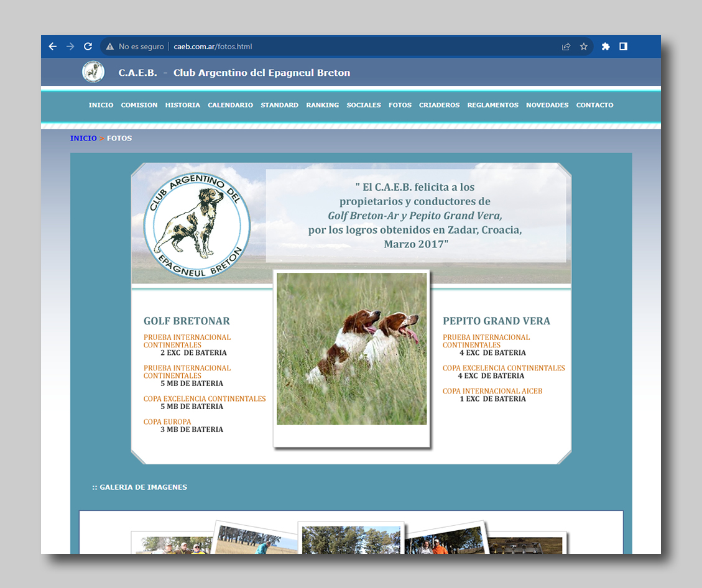The height and width of the screenshot is (588, 702).
Task: Reload the page with refresh icon
Action: click(88, 47)
